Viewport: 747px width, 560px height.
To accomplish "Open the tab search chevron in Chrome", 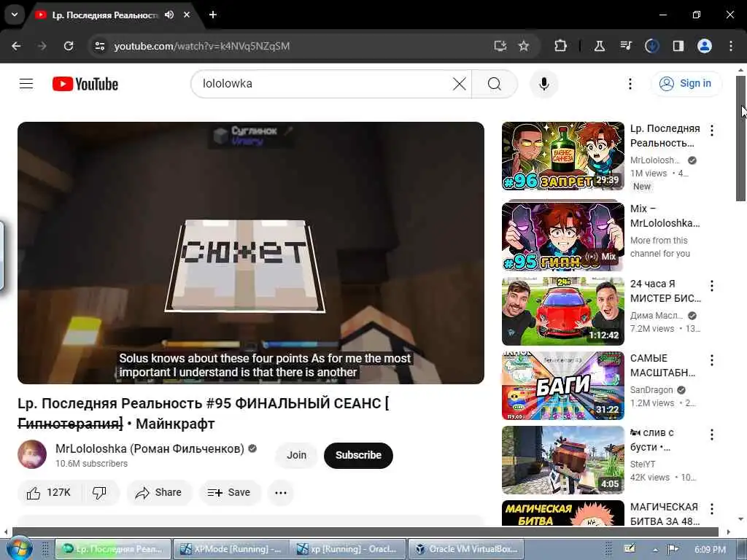I will 15,15.
